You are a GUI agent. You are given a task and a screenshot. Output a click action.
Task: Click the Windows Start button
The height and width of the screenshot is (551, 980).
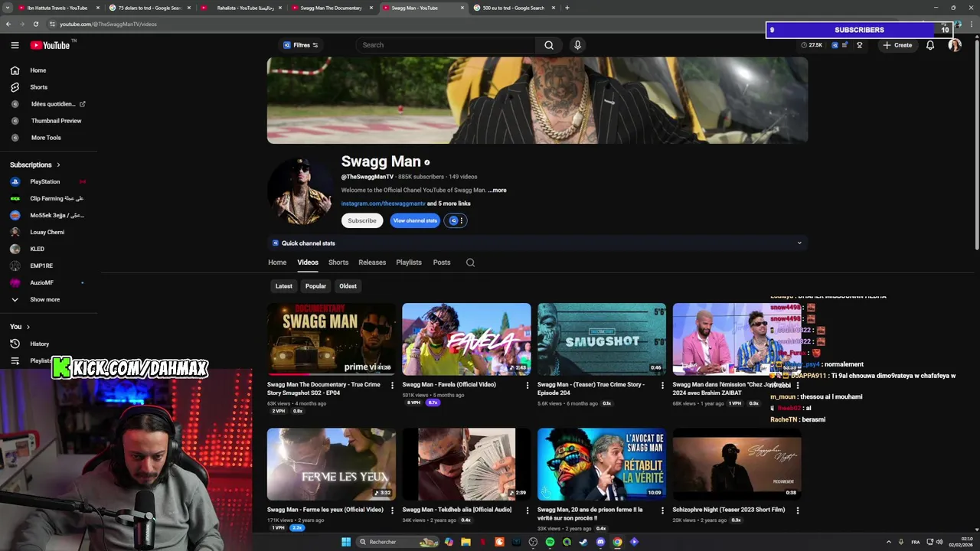tap(346, 542)
